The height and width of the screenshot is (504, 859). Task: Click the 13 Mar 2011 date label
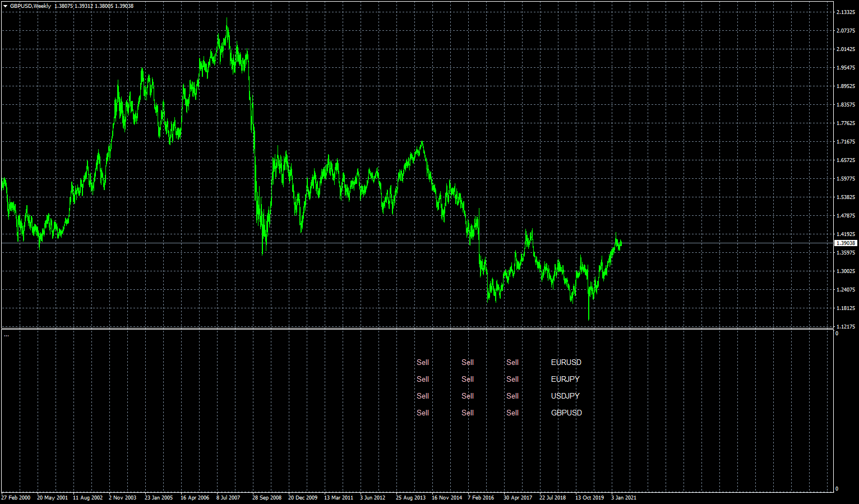pos(339,497)
